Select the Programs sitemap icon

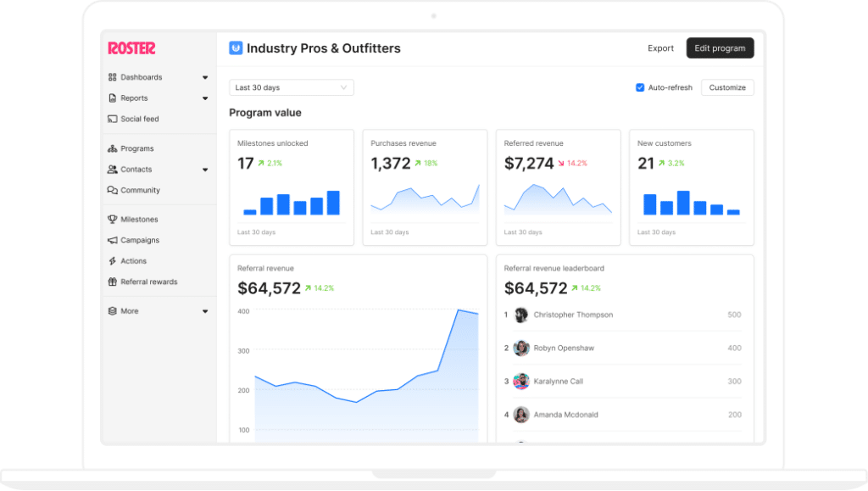click(x=114, y=148)
